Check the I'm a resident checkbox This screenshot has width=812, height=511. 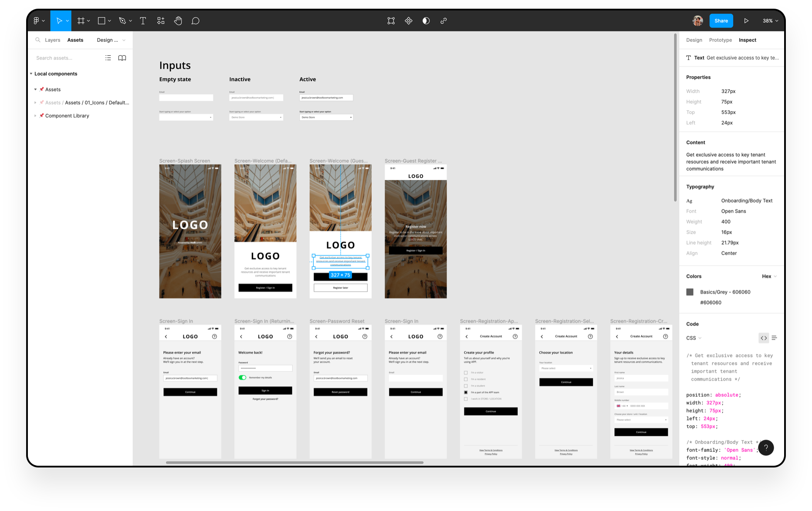point(466,379)
